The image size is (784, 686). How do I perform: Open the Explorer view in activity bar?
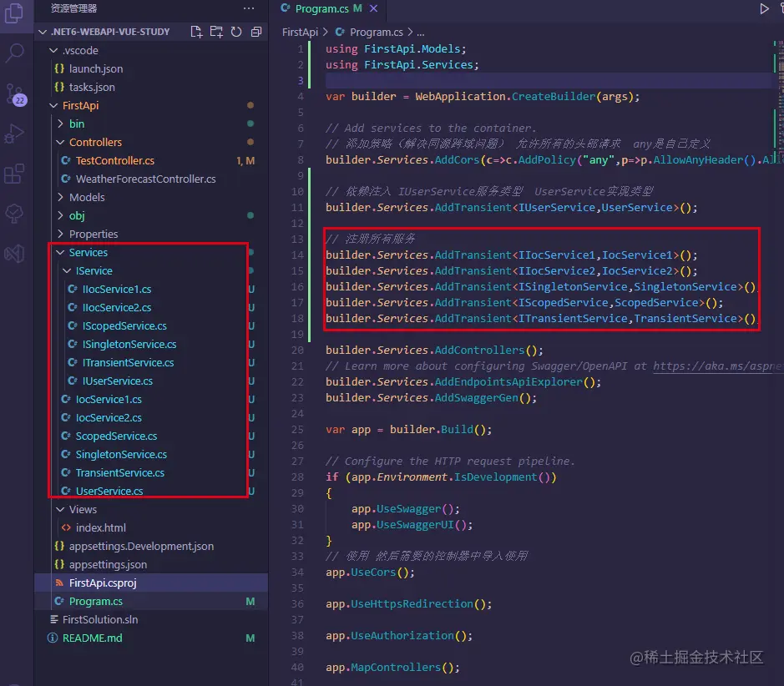pyautogui.click(x=14, y=13)
